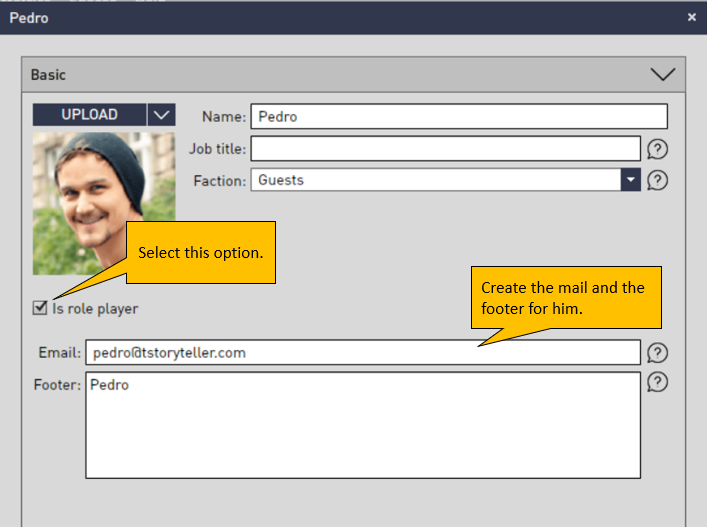Viewport: 707px width, 527px height.
Task: Click the Is role player label
Action: pyautogui.click(x=95, y=309)
